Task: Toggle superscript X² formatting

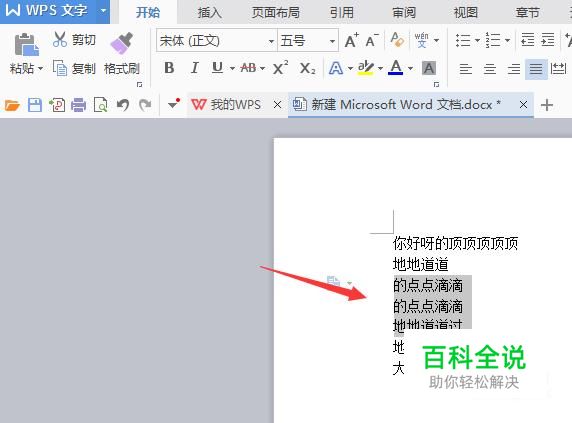Action: pos(281,68)
